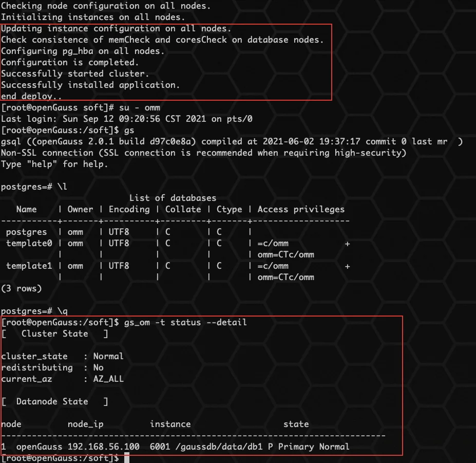Click the 'current_az : AZ_ALL' line
476x463 pixels.
click(x=62, y=379)
